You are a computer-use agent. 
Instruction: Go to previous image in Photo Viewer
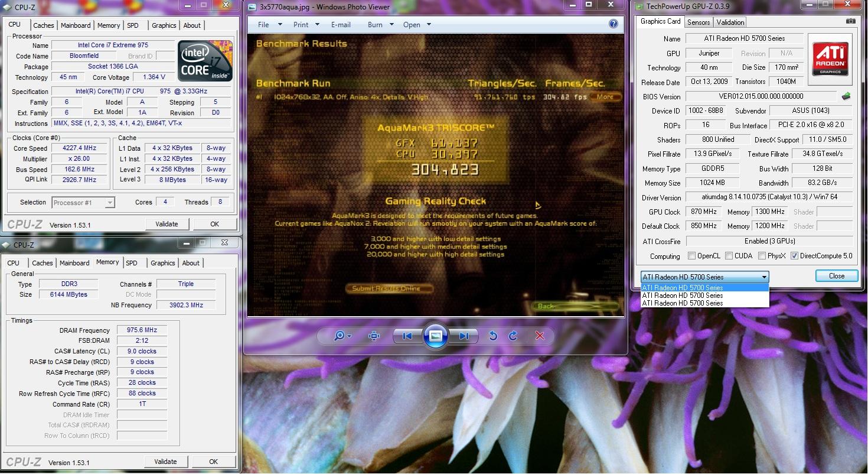[x=407, y=336]
